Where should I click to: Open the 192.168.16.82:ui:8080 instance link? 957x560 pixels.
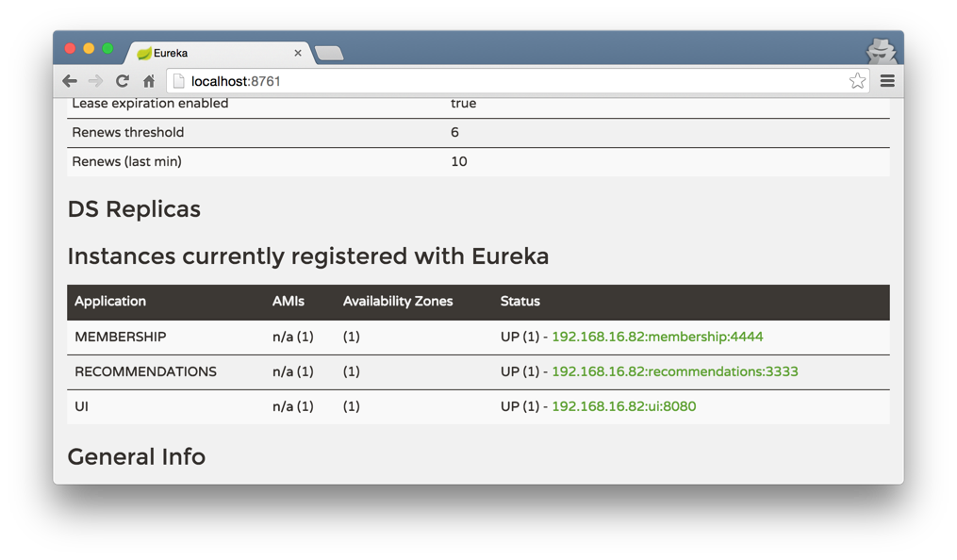click(624, 406)
